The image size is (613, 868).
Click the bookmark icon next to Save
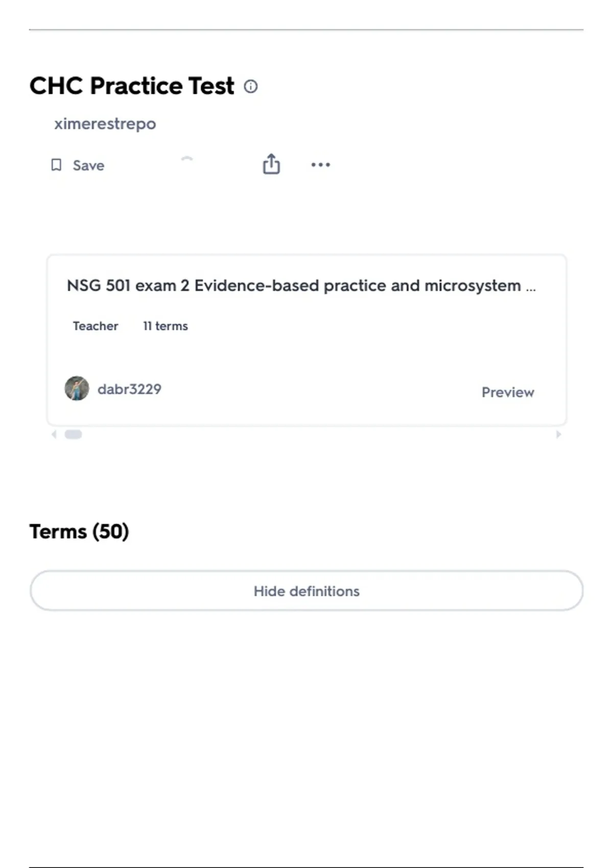56,165
